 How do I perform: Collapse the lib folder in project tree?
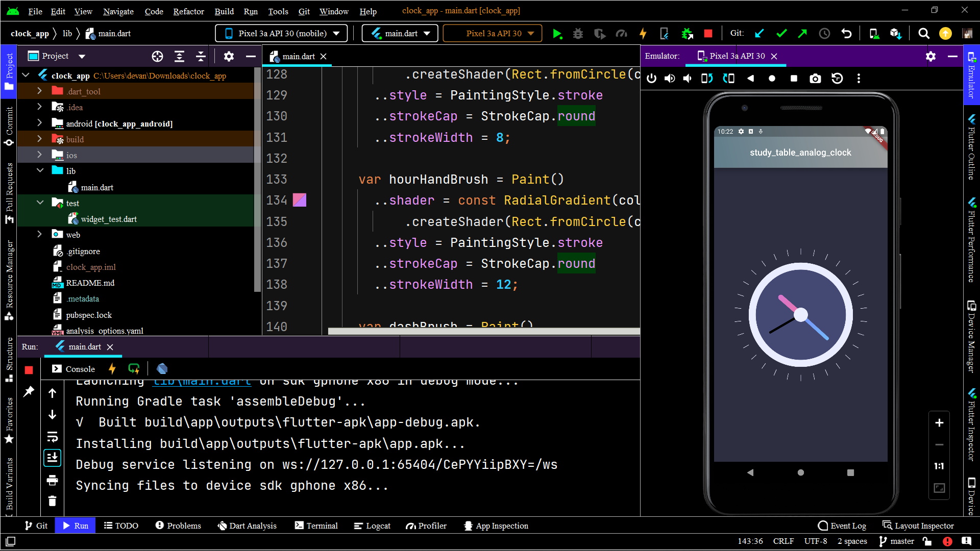pyautogui.click(x=39, y=171)
